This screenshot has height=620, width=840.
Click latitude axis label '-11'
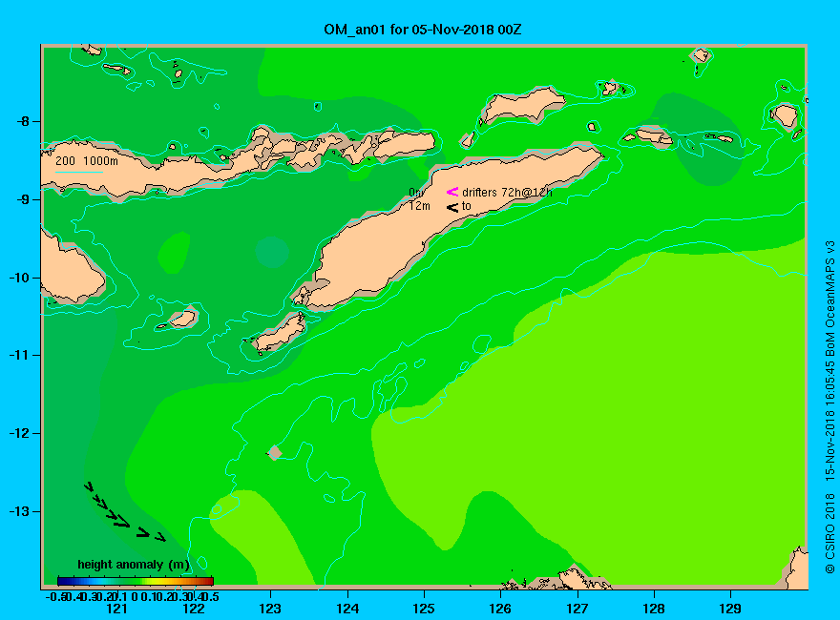[20, 355]
